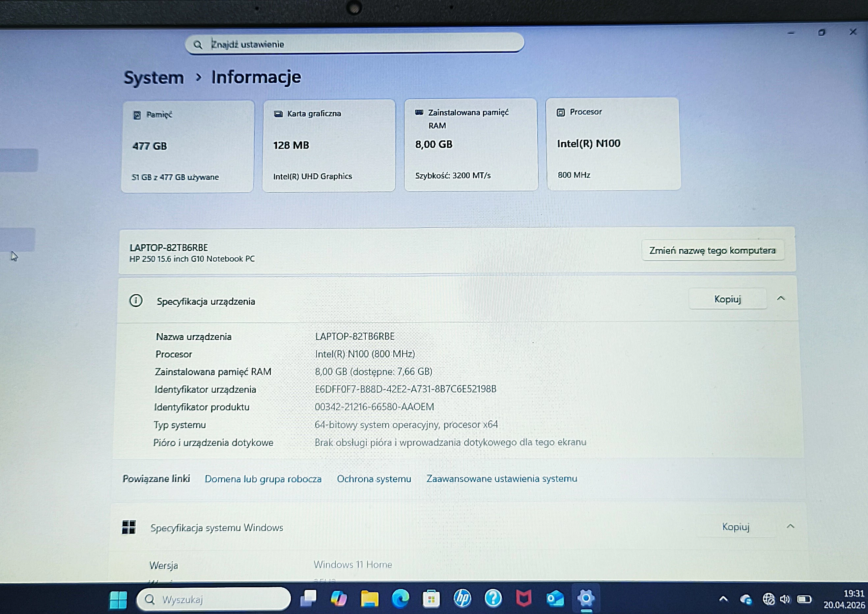Image resolution: width=868 pixels, height=614 pixels.
Task: Open HP Support Assistant from the taskbar
Action: (462, 599)
